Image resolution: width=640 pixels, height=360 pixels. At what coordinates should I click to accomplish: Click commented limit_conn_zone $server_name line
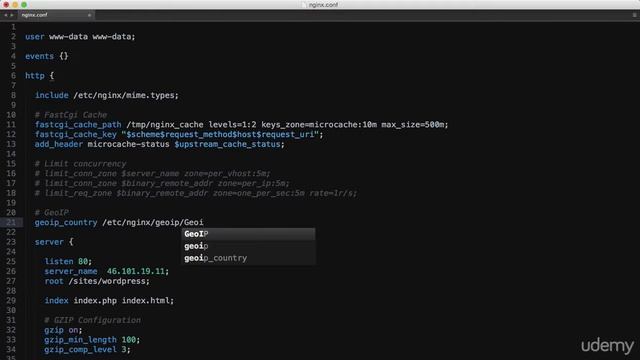(153, 173)
